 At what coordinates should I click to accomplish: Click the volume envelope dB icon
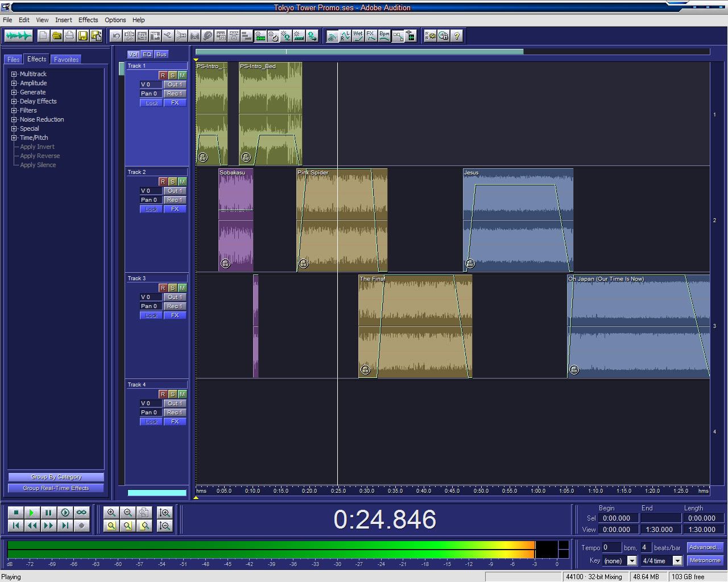coord(332,36)
